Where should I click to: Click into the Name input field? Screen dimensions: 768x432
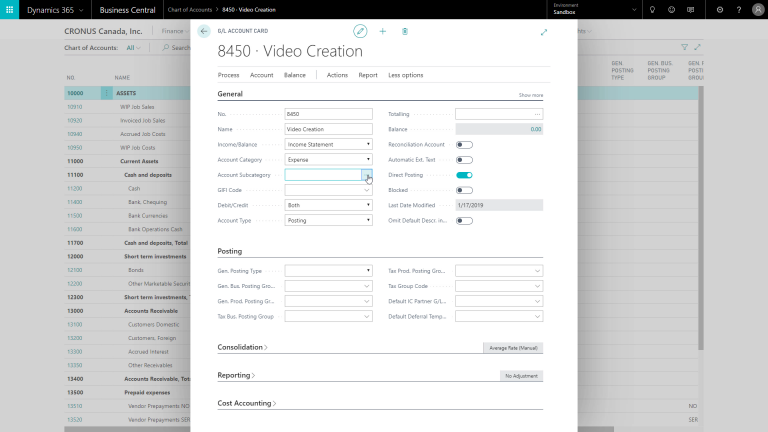(328, 129)
